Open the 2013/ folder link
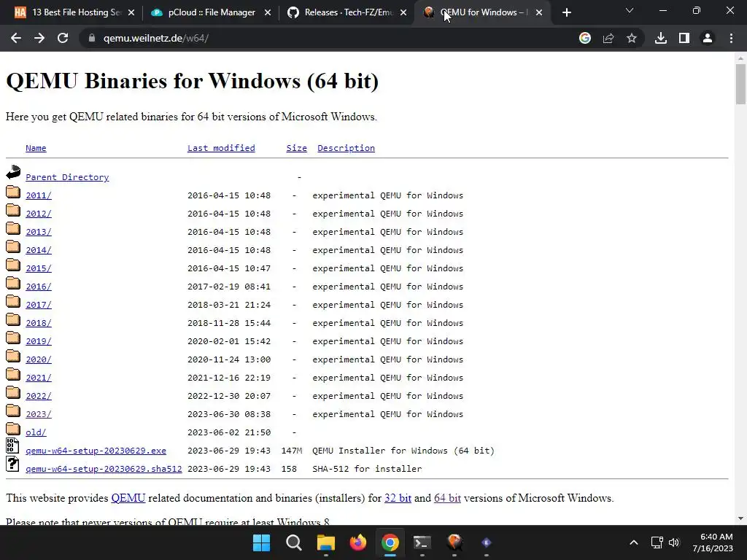The image size is (747, 560). [38, 232]
